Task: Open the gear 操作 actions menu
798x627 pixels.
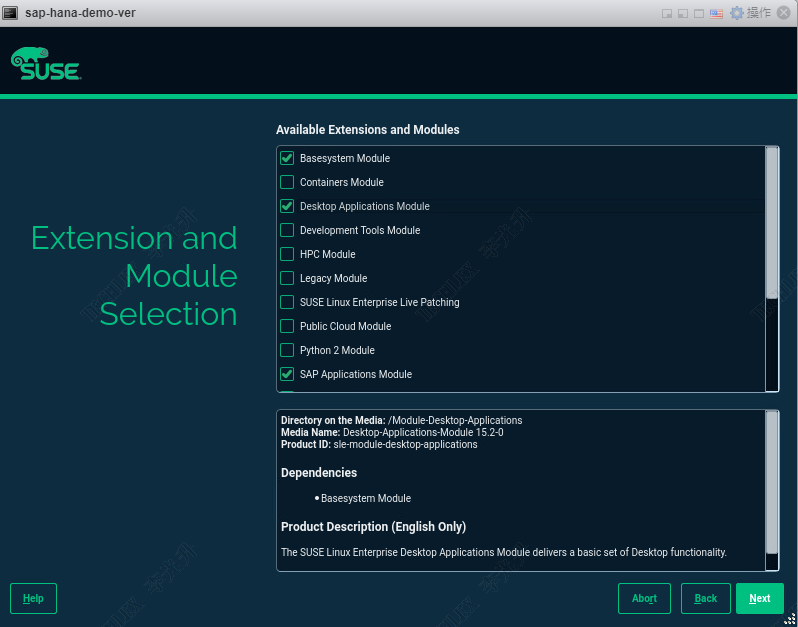Action: click(750, 13)
